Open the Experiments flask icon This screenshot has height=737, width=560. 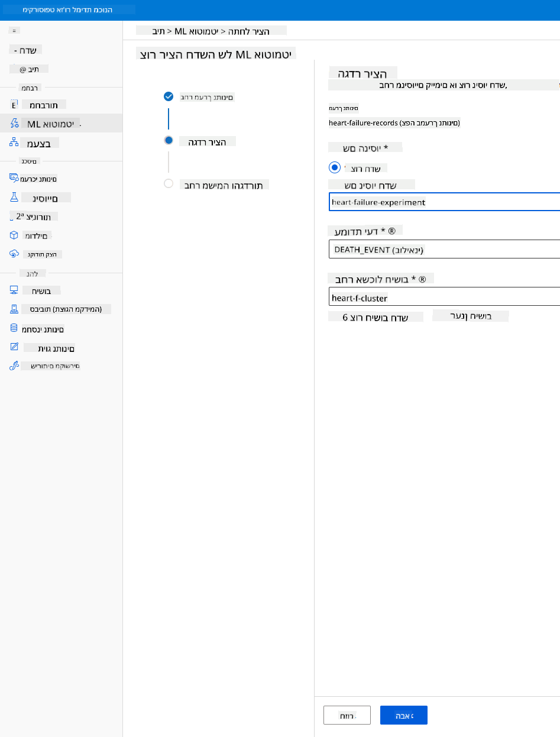click(14, 197)
